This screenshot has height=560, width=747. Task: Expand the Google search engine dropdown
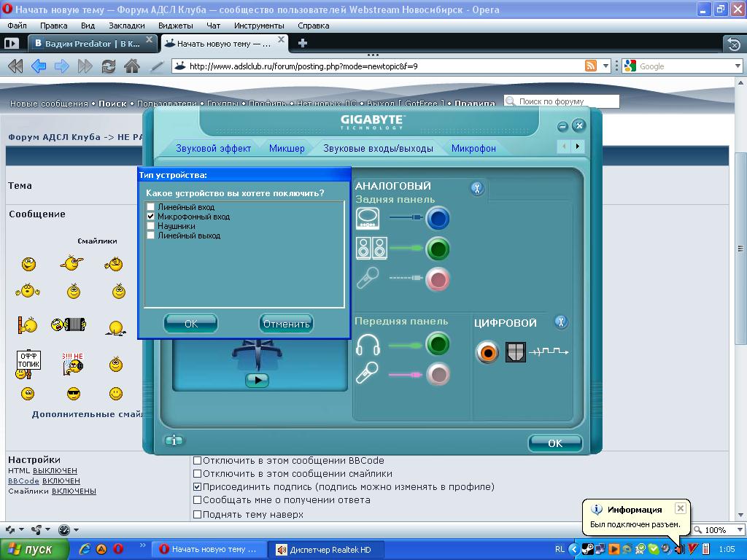click(631, 66)
